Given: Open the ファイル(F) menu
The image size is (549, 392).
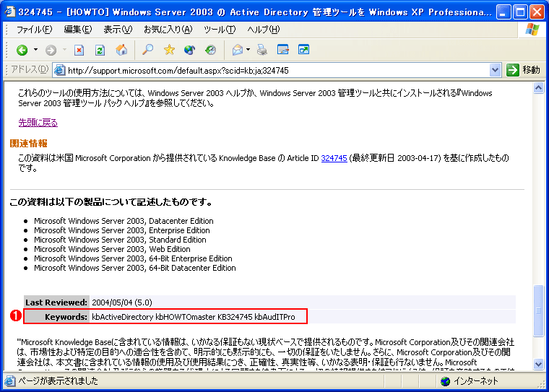Looking at the screenshot, I should [35, 30].
